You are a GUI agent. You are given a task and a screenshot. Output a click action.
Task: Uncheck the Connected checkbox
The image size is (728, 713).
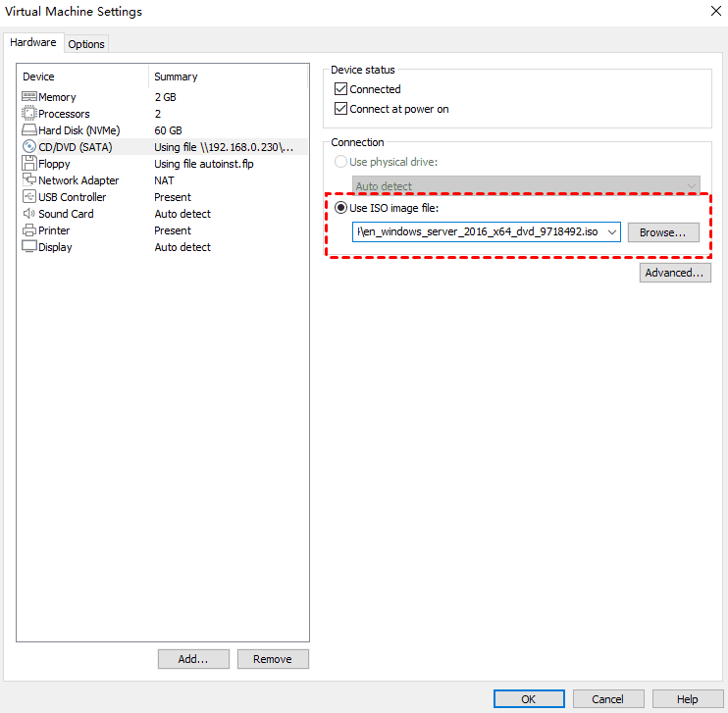point(340,88)
